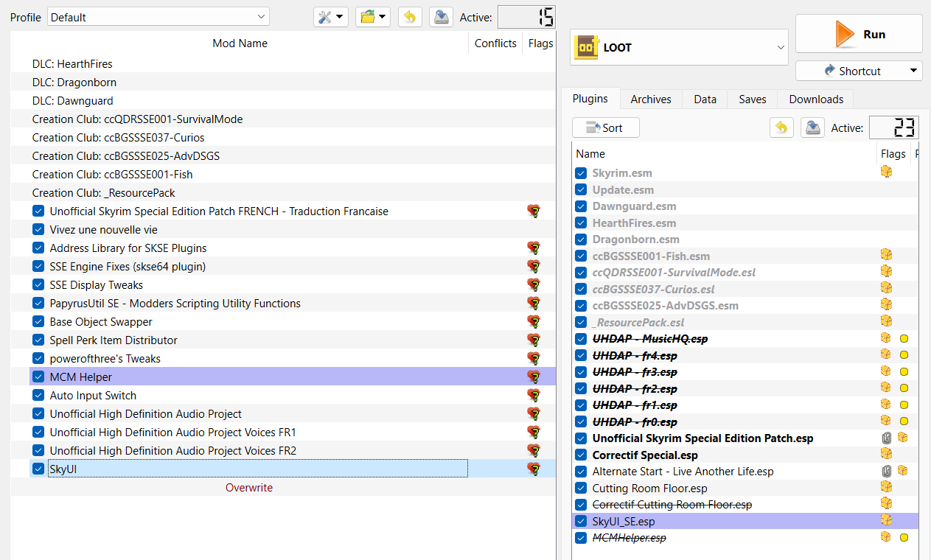Toggle the SkyUI_SE.esp plugin checkbox

[x=581, y=521]
